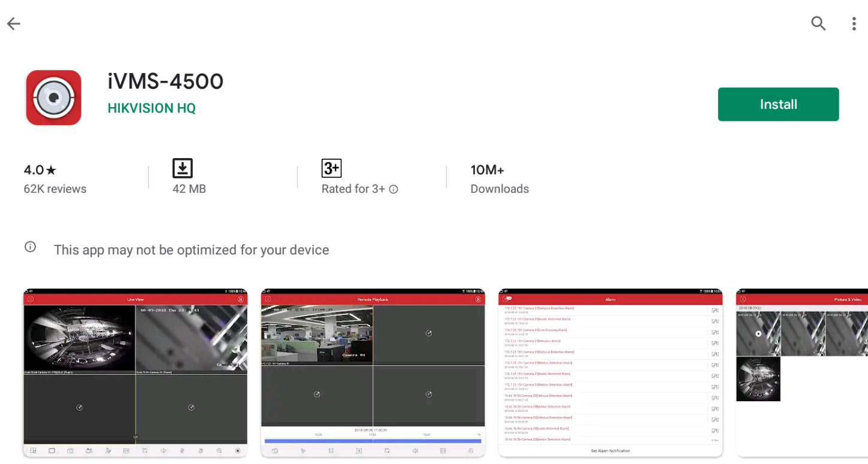Open the Alarm list screenshot
The height and width of the screenshot is (464, 868).
[x=610, y=373]
